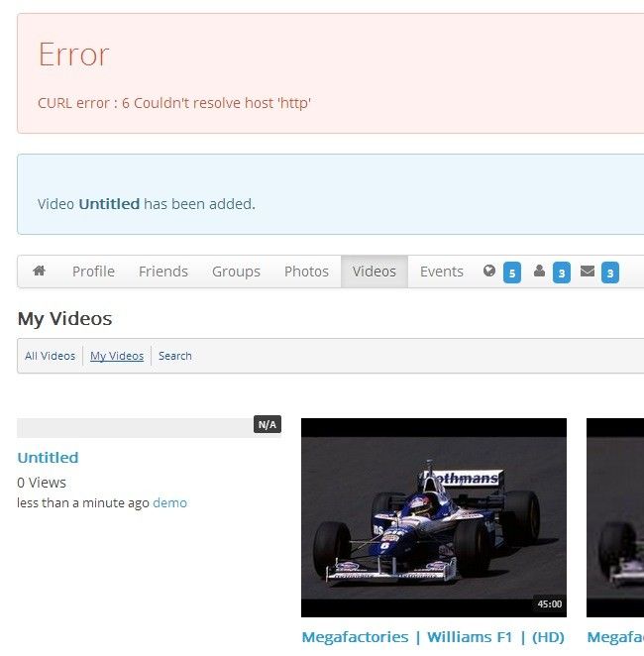Open the Profile menu item

pyautogui.click(x=93, y=272)
